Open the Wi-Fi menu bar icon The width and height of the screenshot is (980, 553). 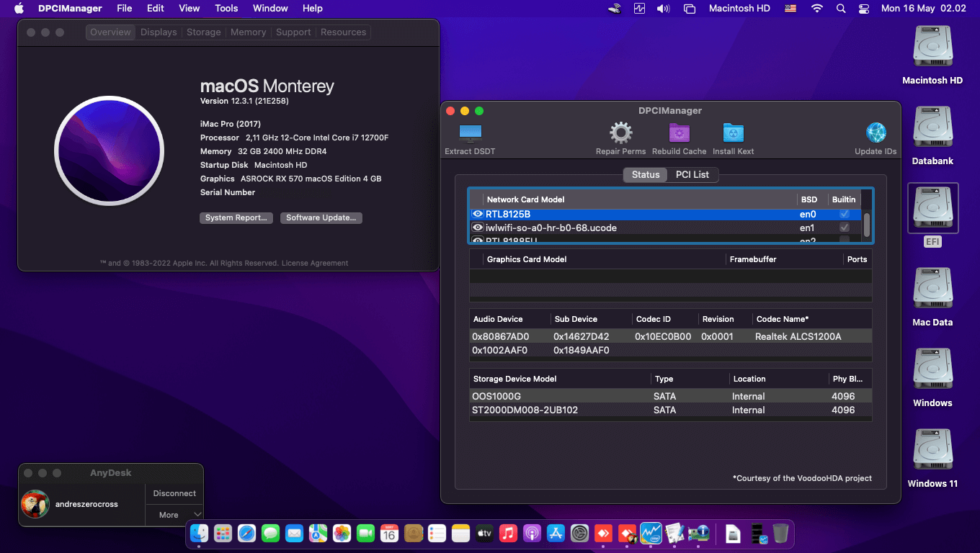point(816,9)
